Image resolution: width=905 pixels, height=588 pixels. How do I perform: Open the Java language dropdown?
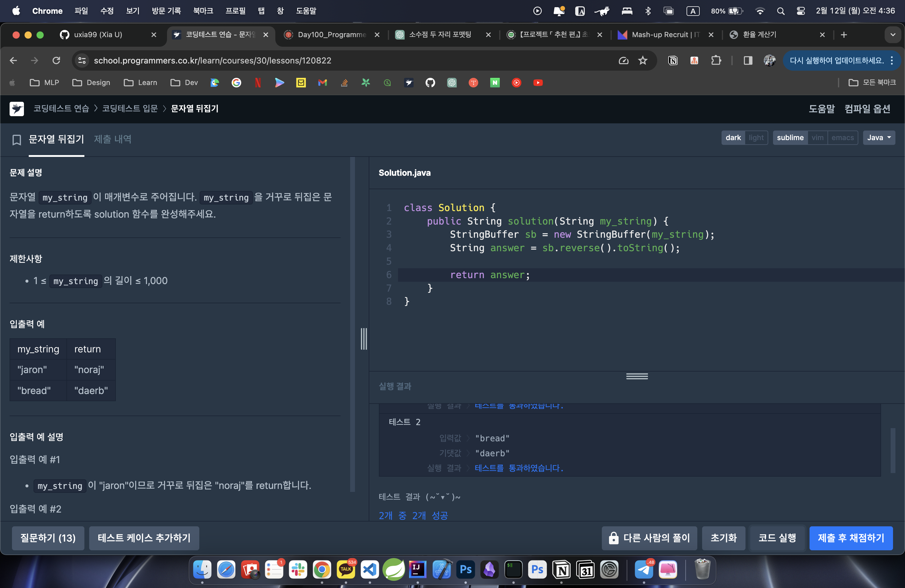[x=878, y=138]
